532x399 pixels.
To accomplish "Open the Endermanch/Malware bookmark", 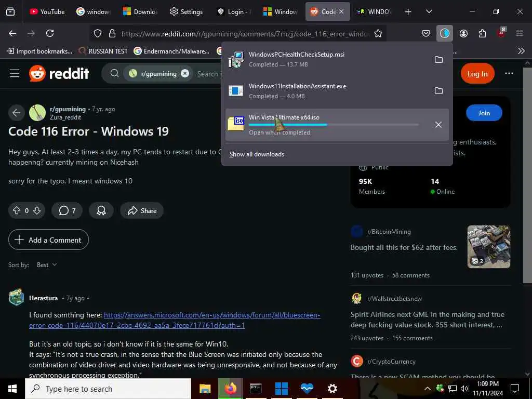I will click(171, 51).
